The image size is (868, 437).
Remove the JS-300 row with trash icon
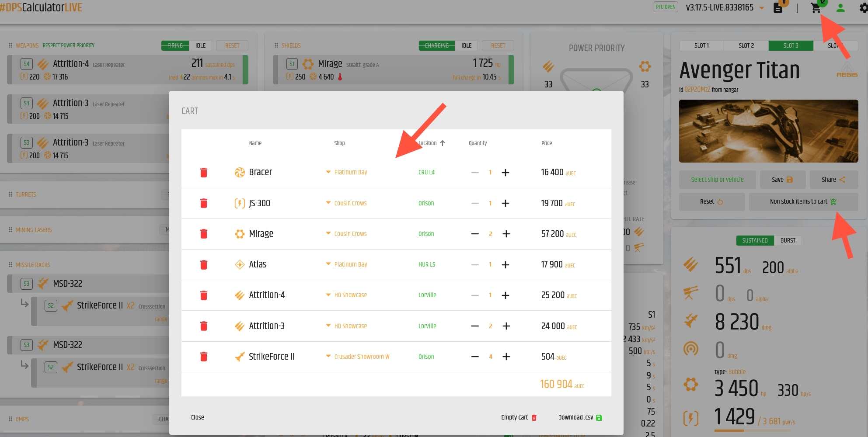[203, 203]
